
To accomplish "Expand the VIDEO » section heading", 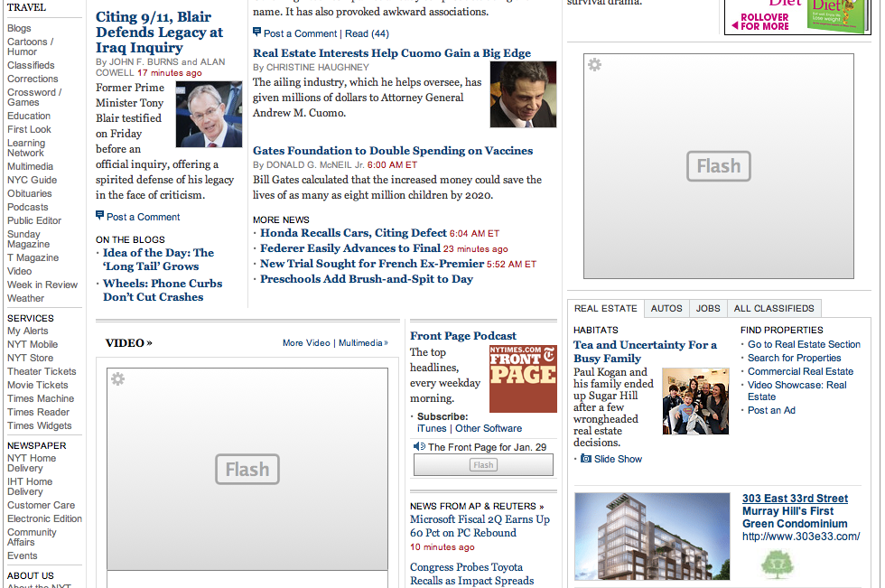I will (x=128, y=342).
